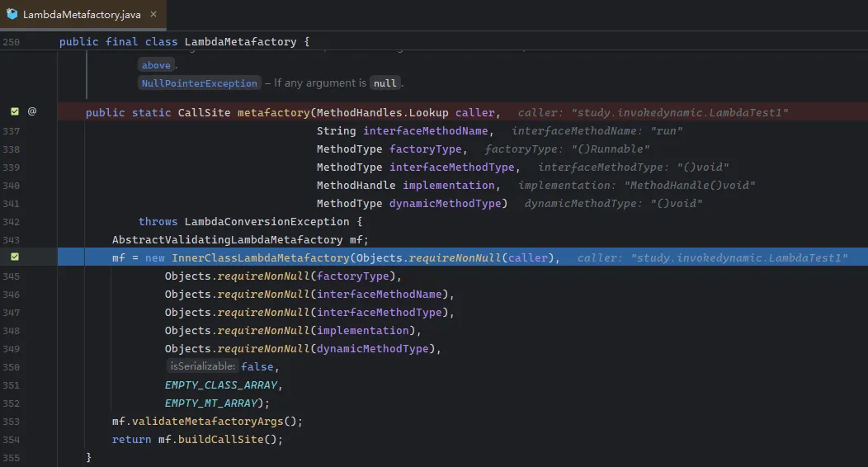Click the 'false' literal on line 350

click(x=257, y=367)
